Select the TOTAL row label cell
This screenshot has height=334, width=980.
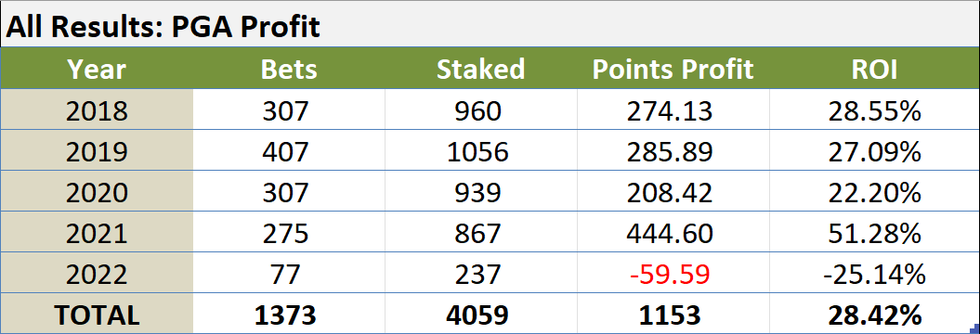click(97, 314)
